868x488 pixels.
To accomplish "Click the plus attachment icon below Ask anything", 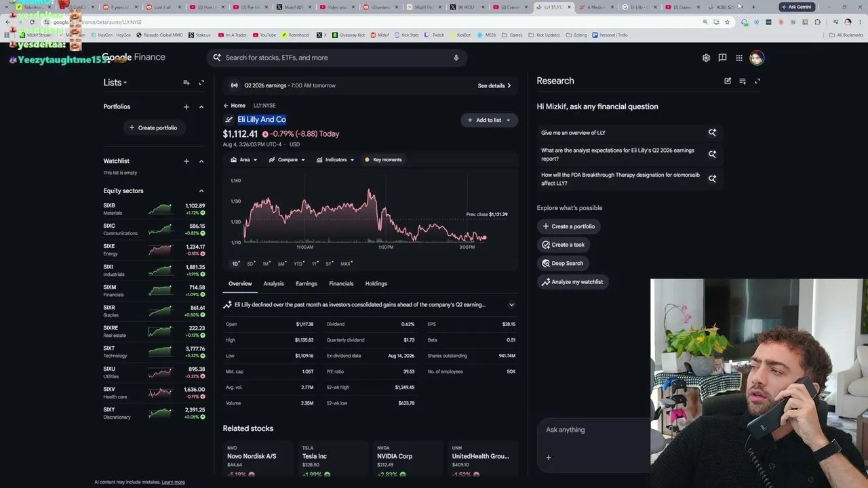I will pyautogui.click(x=549, y=457).
